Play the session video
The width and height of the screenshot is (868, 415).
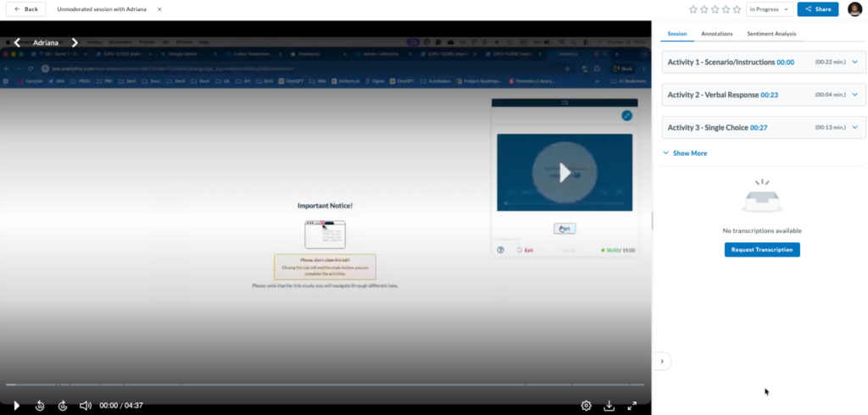pos(16,406)
